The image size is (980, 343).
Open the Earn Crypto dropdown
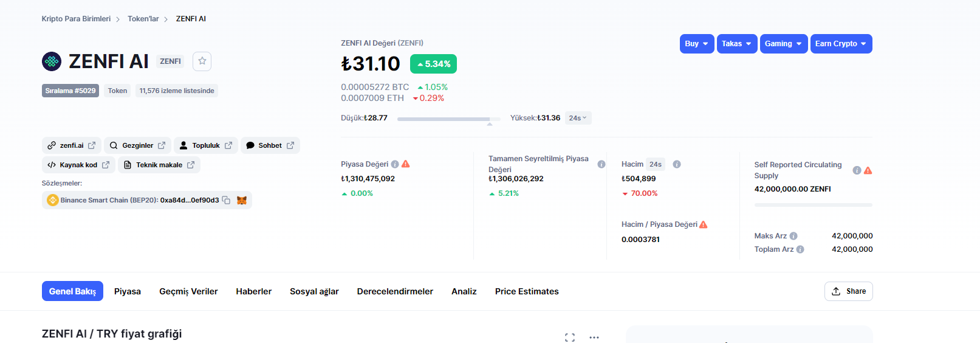tap(841, 44)
